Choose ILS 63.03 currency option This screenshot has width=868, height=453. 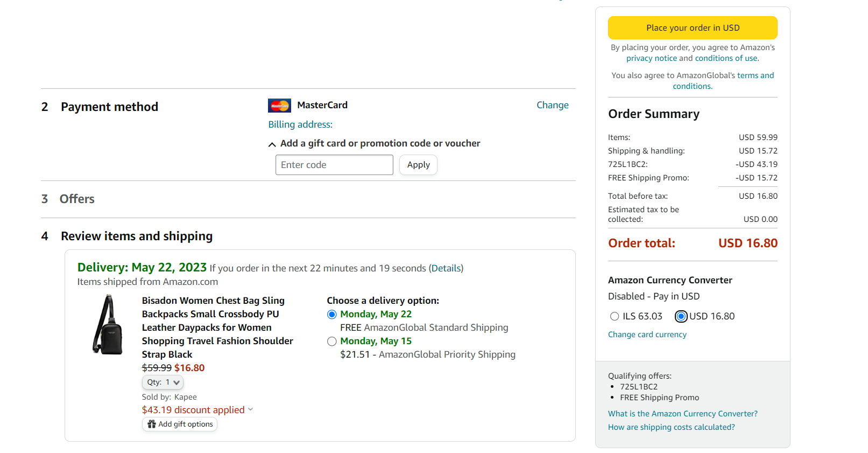click(615, 317)
